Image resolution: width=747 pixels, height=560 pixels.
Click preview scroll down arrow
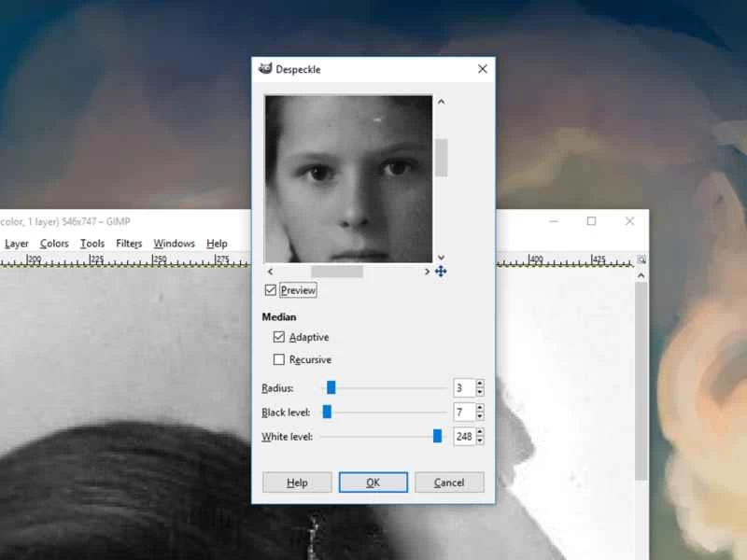[441, 258]
